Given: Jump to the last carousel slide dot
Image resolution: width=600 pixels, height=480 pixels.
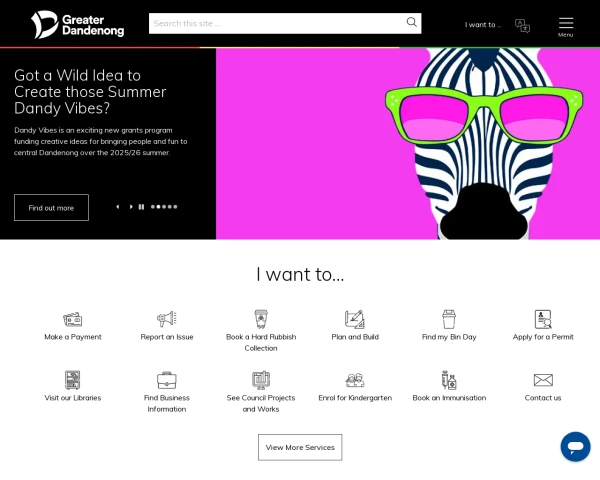Looking at the screenshot, I should click(x=175, y=207).
